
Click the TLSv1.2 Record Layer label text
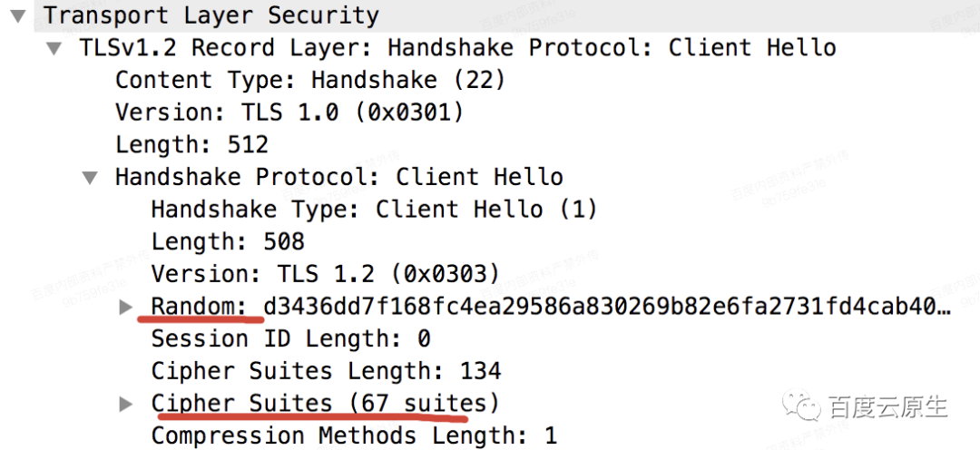point(457,48)
